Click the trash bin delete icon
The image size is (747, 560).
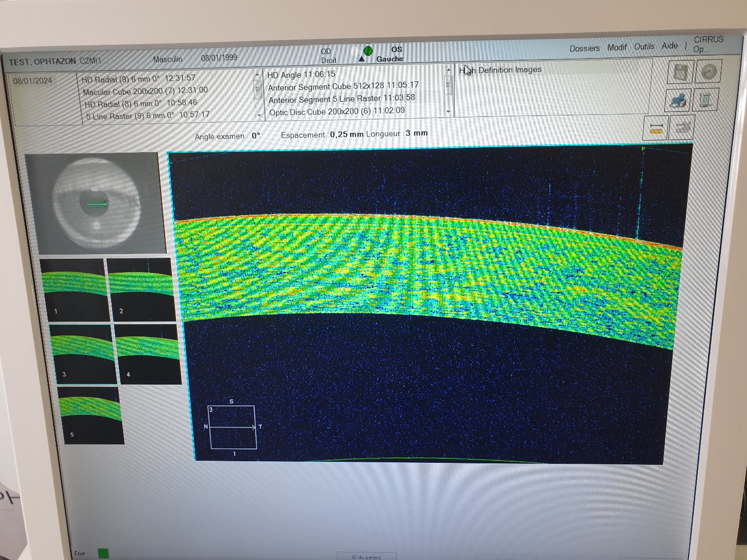705,100
